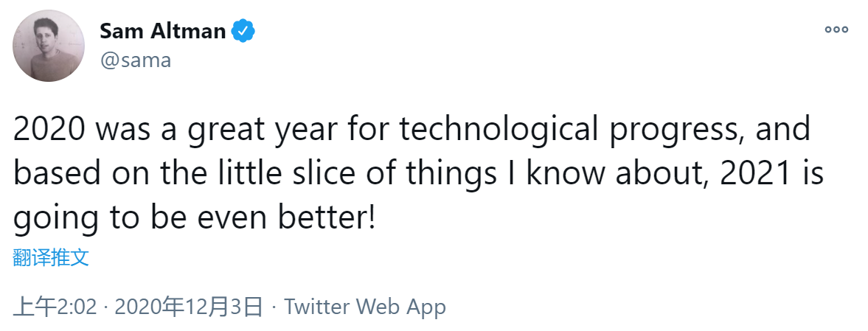The width and height of the screenshot is (868, 331).
Task: Translate the tweet via 翻译推文 link
Action: pyautogui.click(x=51, y=257)
